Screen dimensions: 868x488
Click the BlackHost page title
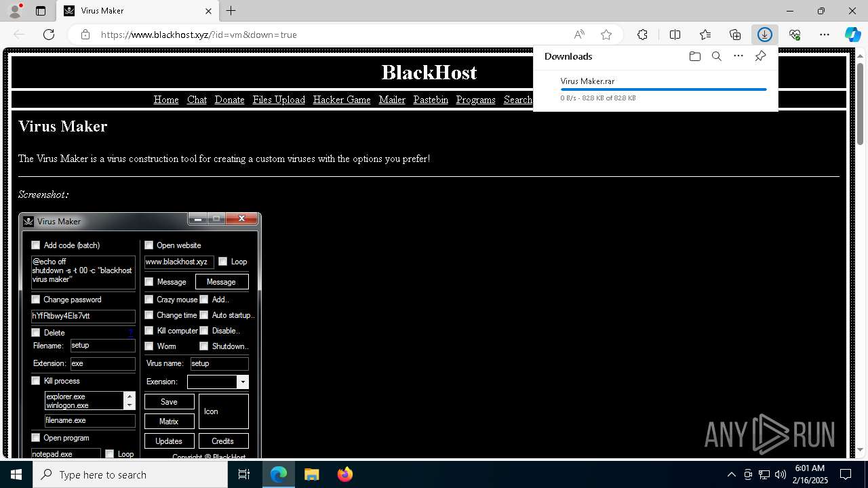point(429,72)
